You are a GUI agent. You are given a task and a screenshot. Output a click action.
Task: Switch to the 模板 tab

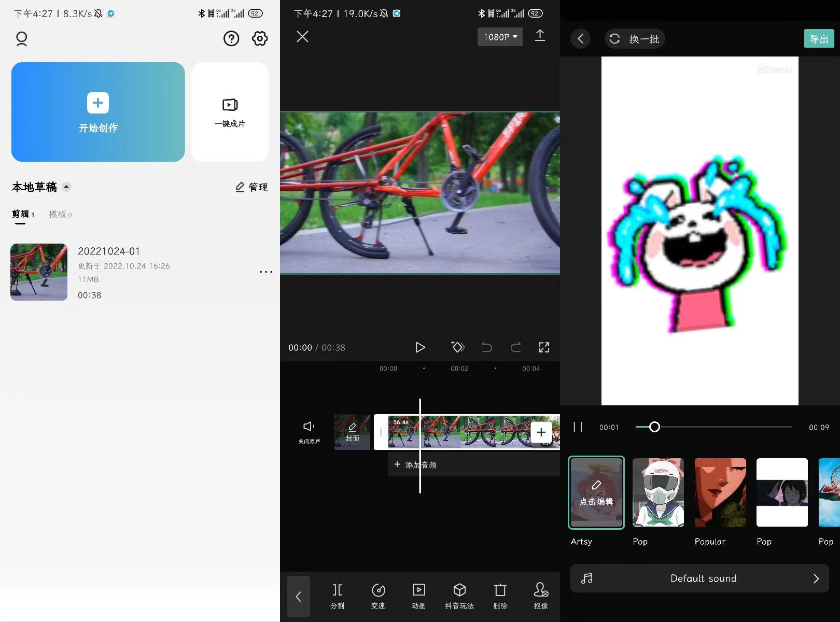(x=60, y=215)
